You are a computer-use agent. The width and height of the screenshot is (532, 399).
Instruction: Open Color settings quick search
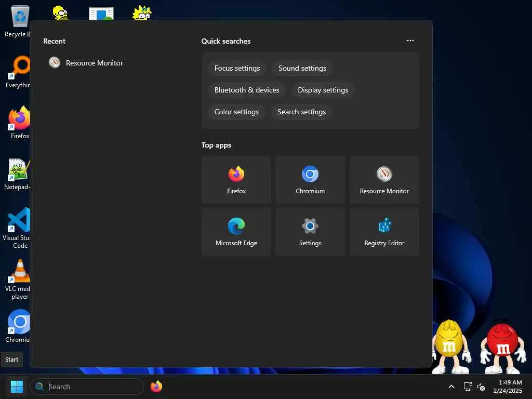pyautogui.click(x=236, y=112)
